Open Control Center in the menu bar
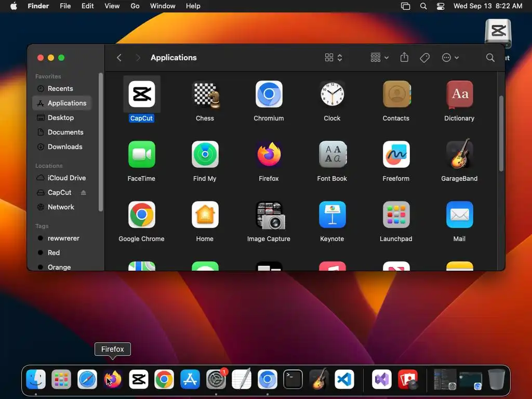 (x=441, y=6)
